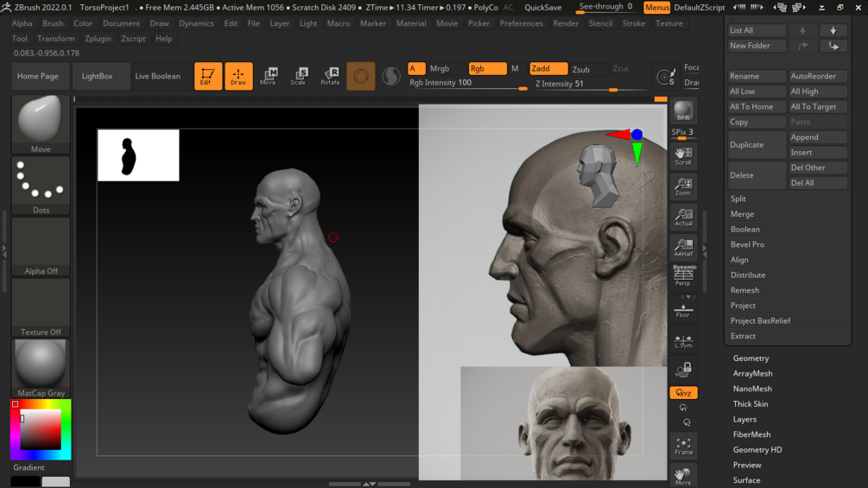
Task: Toggle the Dynamic Persp perspective icon
Action: point(683,275)
